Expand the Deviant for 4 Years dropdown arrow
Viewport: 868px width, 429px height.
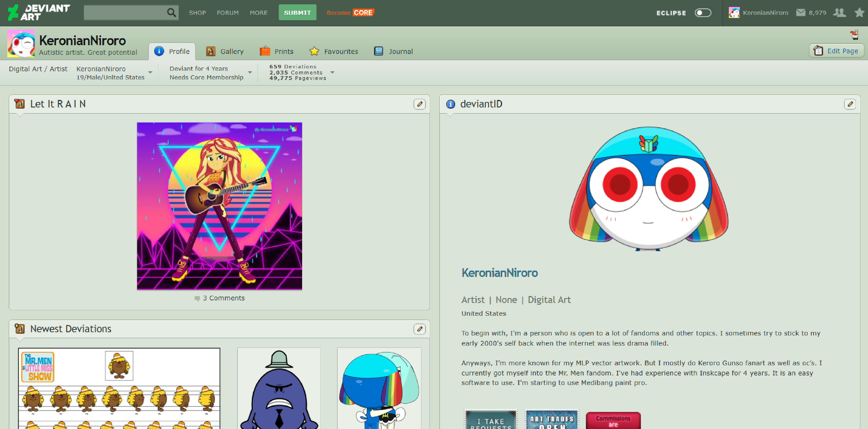coord(250,72)
